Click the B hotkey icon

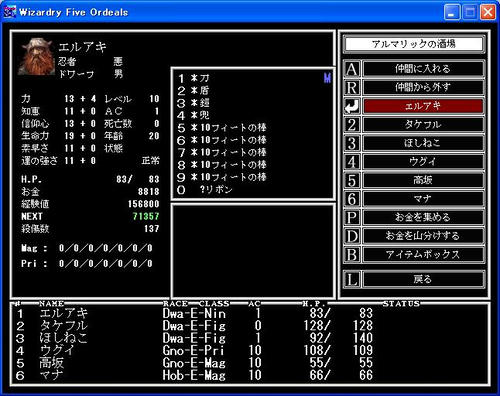pos(352,255)
